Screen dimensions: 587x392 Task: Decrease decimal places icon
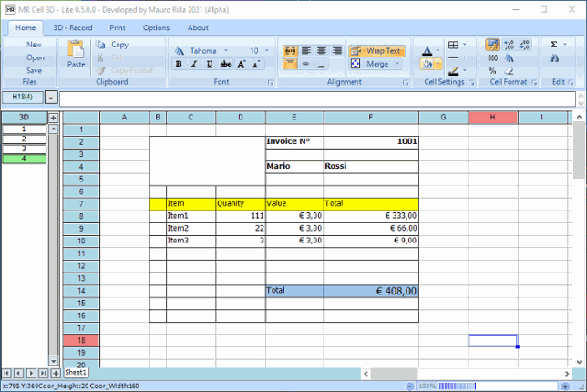[525, 45]
